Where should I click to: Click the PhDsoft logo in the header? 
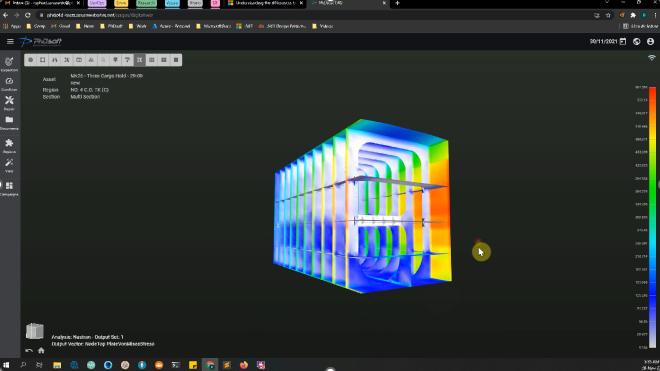click(41, 41)
